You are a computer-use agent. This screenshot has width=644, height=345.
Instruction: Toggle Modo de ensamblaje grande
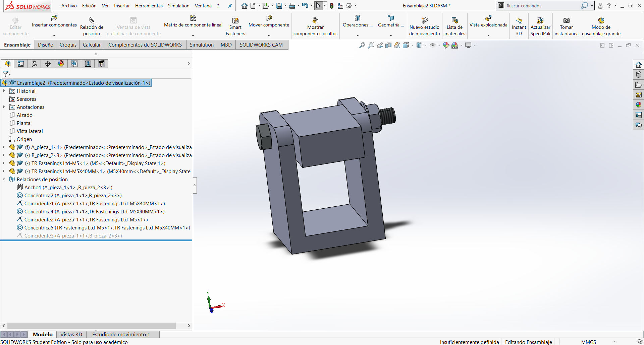(601, 21)
